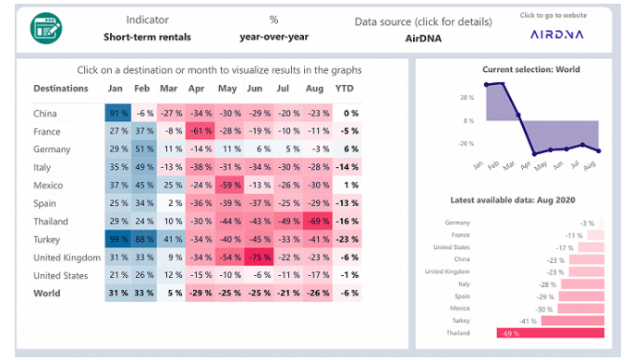Choose the YTD column header
644x360 pixels.
click(x=345, y=89)
